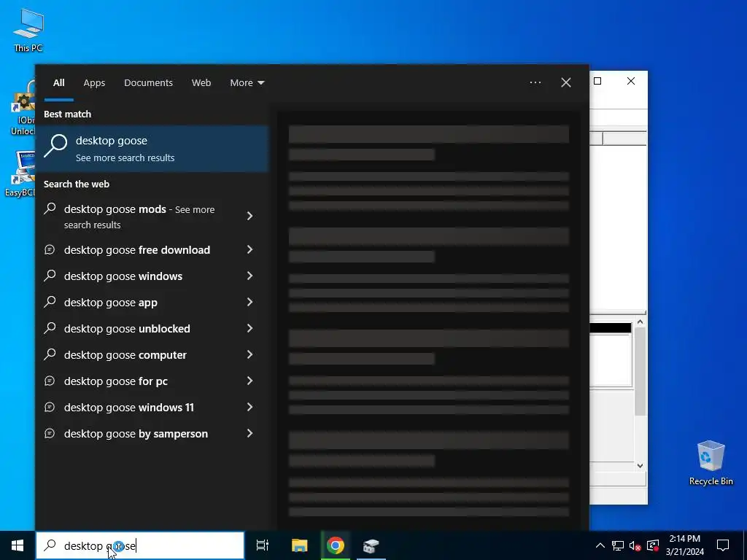Click the large best match search icon

(x=55, y=146)
